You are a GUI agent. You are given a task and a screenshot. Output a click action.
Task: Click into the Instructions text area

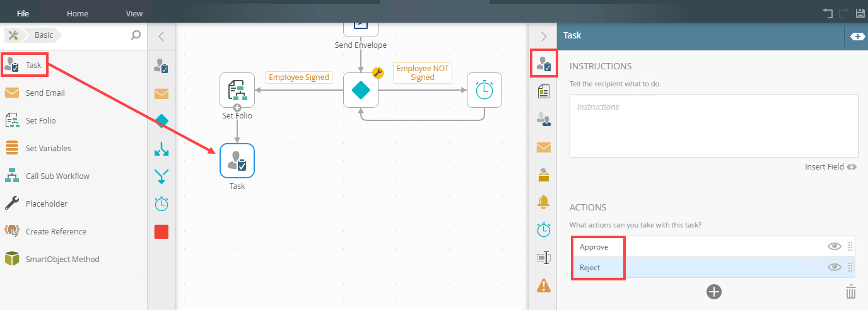click(713, 125)
